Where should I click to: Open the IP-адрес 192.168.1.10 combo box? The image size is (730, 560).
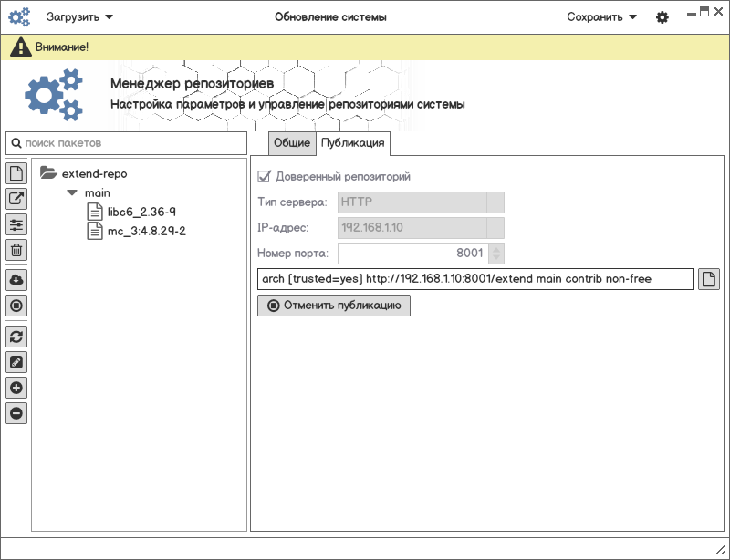click(x=421, y=228)
